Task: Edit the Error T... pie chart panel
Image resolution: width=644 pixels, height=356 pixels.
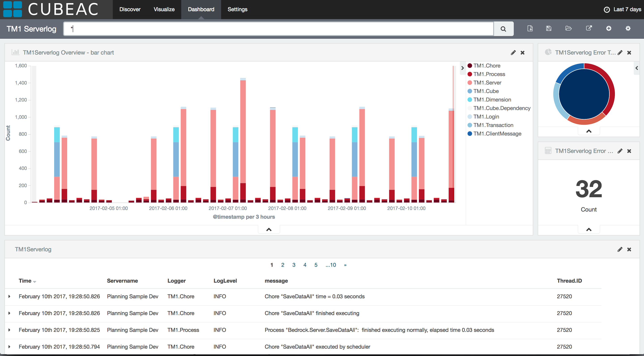Action: (620, 53)
